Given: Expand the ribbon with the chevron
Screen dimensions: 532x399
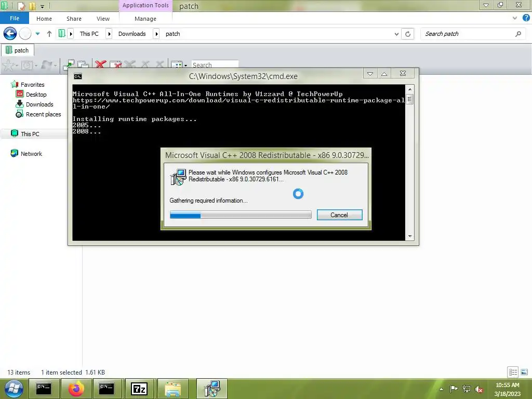Looking at the screenshot, I should tap(515, 18).
